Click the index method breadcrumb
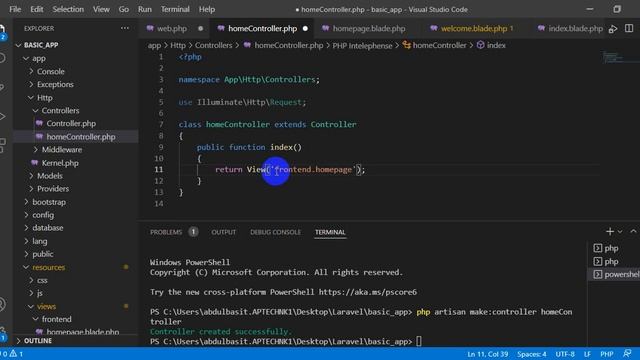This screenshot has height=360, width=640. (x=491, y=45)
